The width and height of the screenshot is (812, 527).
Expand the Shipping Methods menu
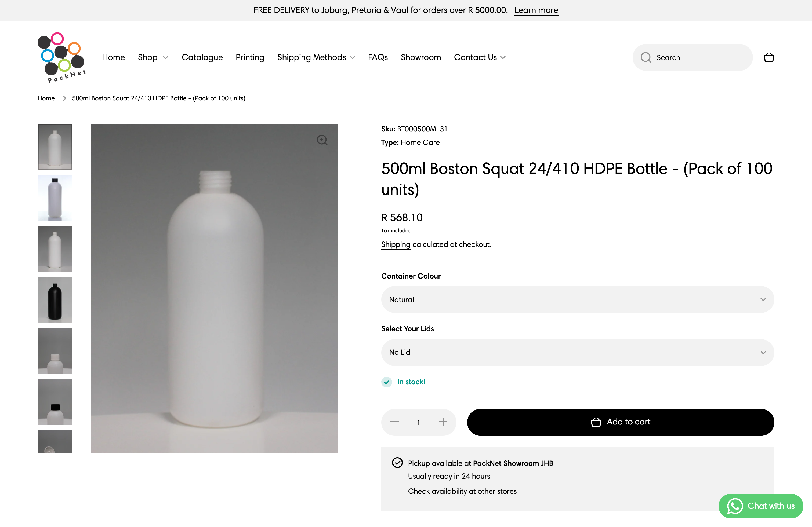pos(316,57)
